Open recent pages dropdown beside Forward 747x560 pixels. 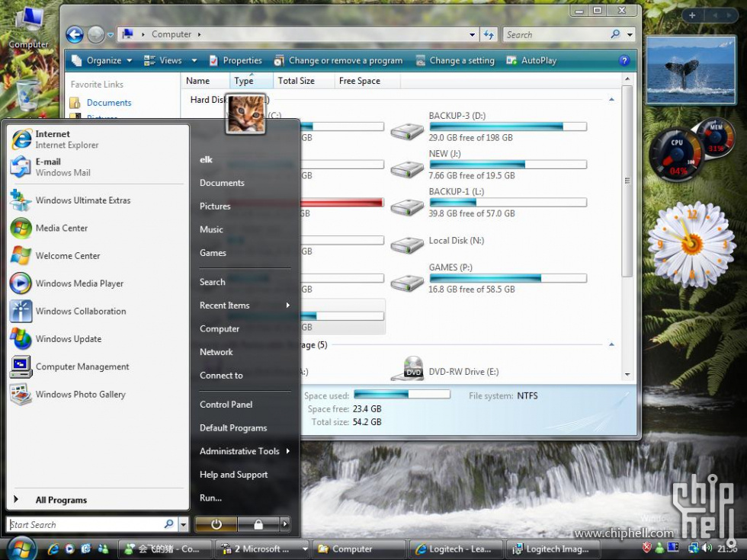[111, 35]
